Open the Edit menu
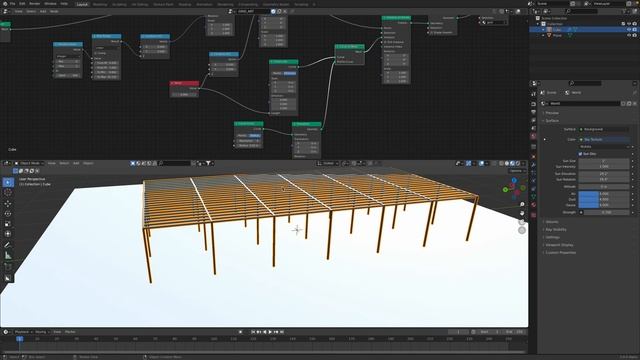Viewport: 640px width, 360px height. [22, 3]
